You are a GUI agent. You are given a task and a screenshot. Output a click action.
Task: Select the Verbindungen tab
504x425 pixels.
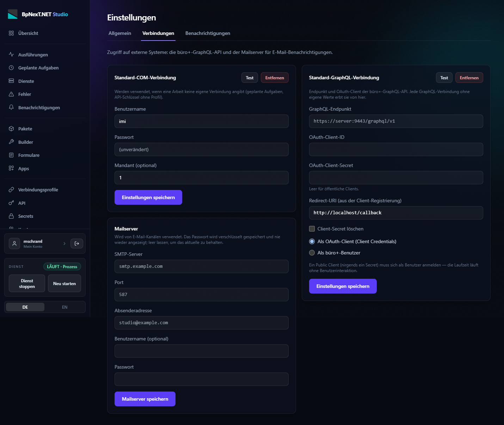pos(158,33)
